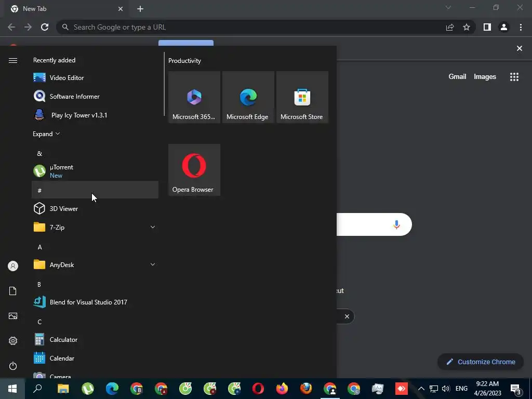Select the # letter group header
The height and width of the screenshot is (399, 532).
click(x=95, y=190)
